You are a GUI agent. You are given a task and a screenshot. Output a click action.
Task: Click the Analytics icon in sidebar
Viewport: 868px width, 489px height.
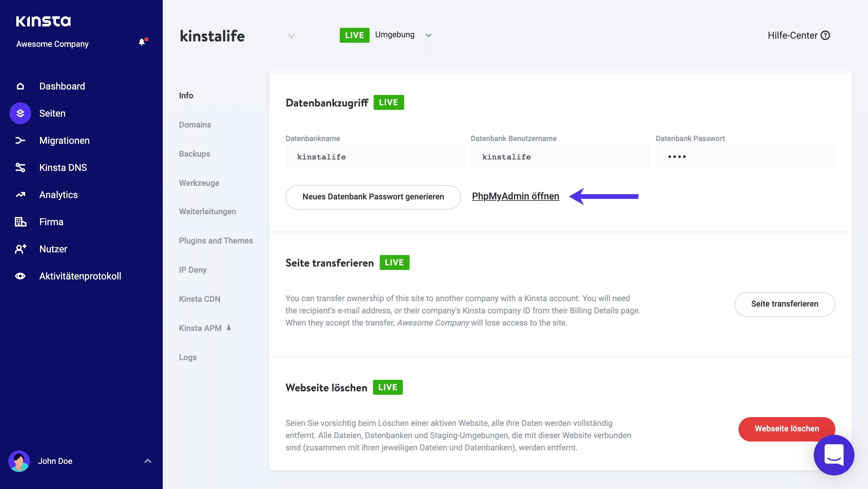[x=21, y=194]
